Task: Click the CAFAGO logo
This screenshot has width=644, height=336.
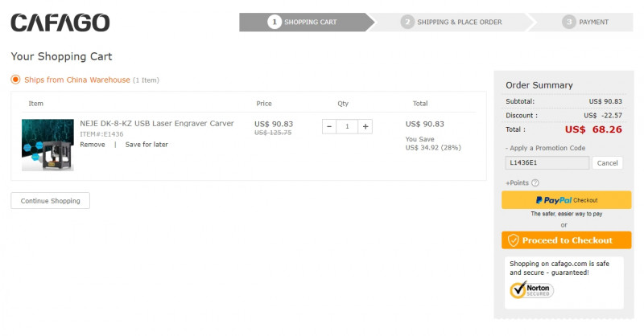Action: (60, 23)
